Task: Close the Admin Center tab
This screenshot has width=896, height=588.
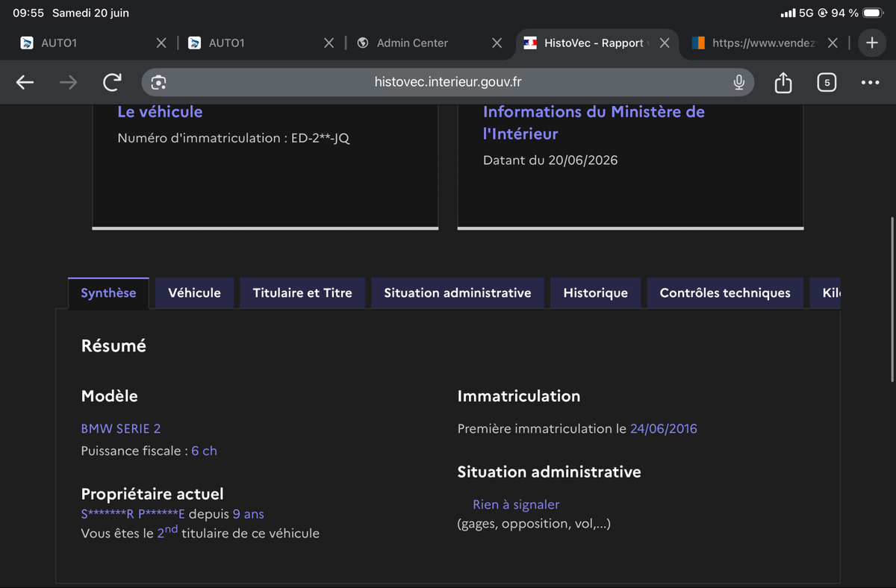Action: click(497, 43)
